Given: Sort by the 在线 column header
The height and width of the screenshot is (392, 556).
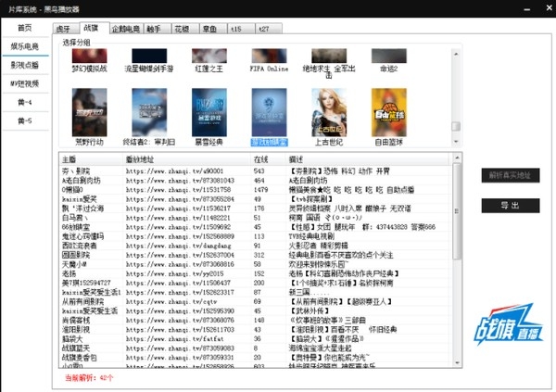Looking at the screenshot, I should click(269, 159).
